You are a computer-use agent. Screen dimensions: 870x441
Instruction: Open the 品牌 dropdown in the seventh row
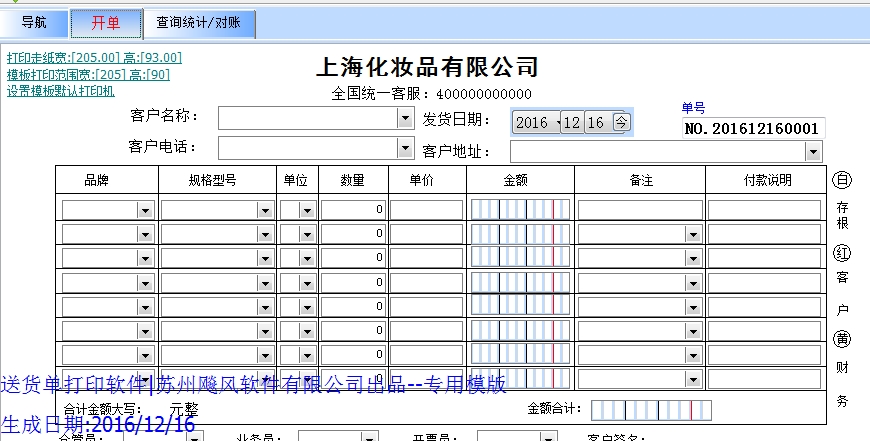point(145,356)
